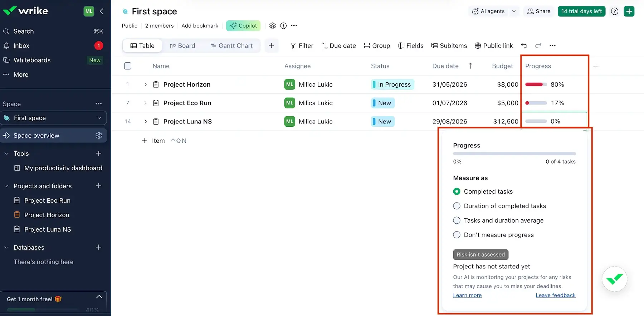Open the Public link option
Viewport: 644px width, 316px height.
[x=494, y=46]
